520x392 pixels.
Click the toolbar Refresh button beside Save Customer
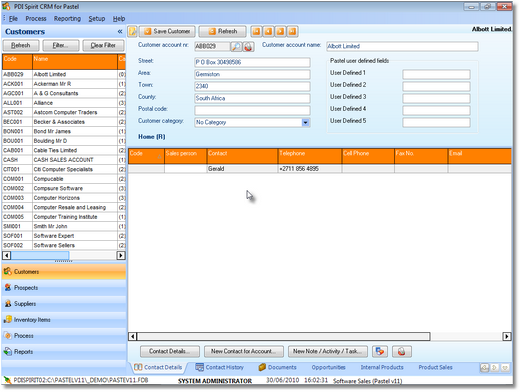(223, 31)
